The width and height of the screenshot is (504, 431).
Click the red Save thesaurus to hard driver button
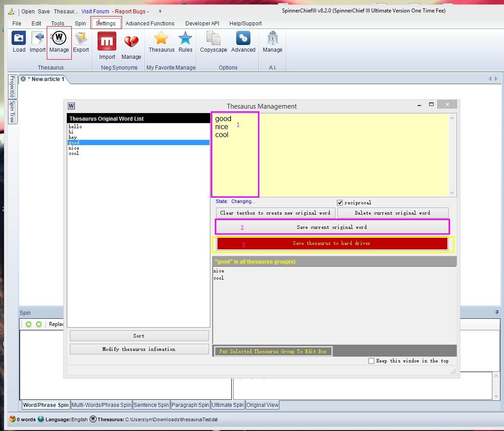[332, 244]
